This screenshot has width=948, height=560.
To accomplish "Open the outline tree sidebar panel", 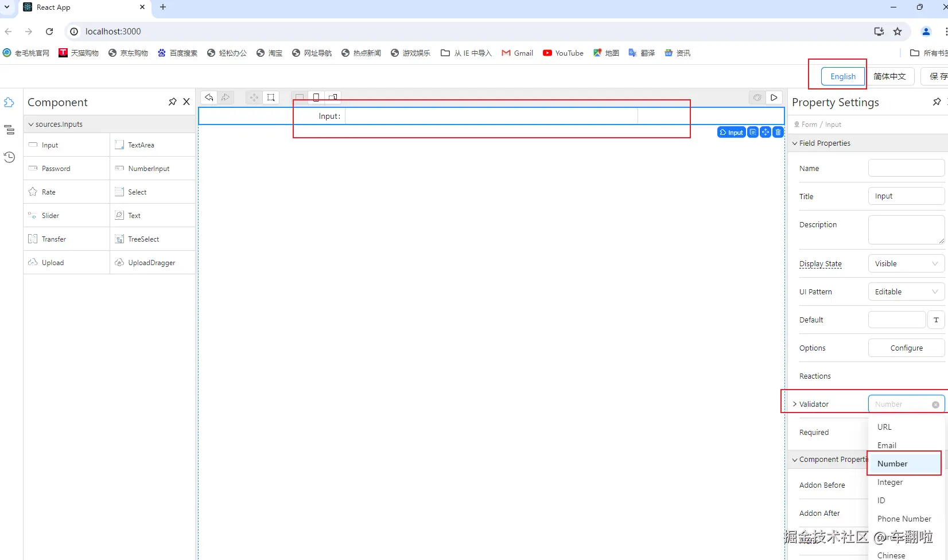I will [9, 130].
